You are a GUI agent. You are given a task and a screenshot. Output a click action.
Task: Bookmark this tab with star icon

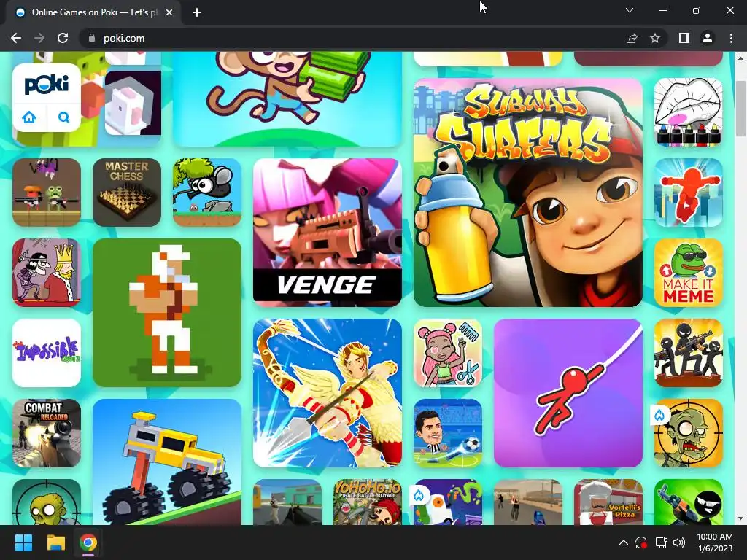pyautogui.click(x=655, y=38)
